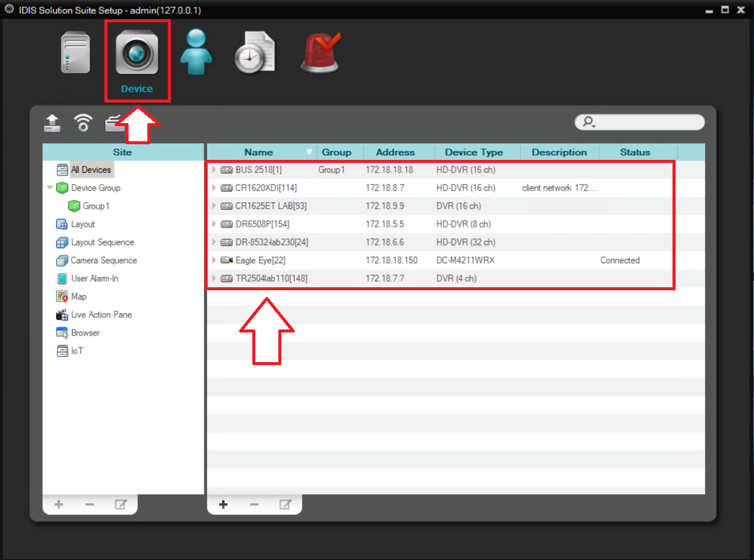
Task: Sort by the Description column header
Action: click(x=559, y=152)
